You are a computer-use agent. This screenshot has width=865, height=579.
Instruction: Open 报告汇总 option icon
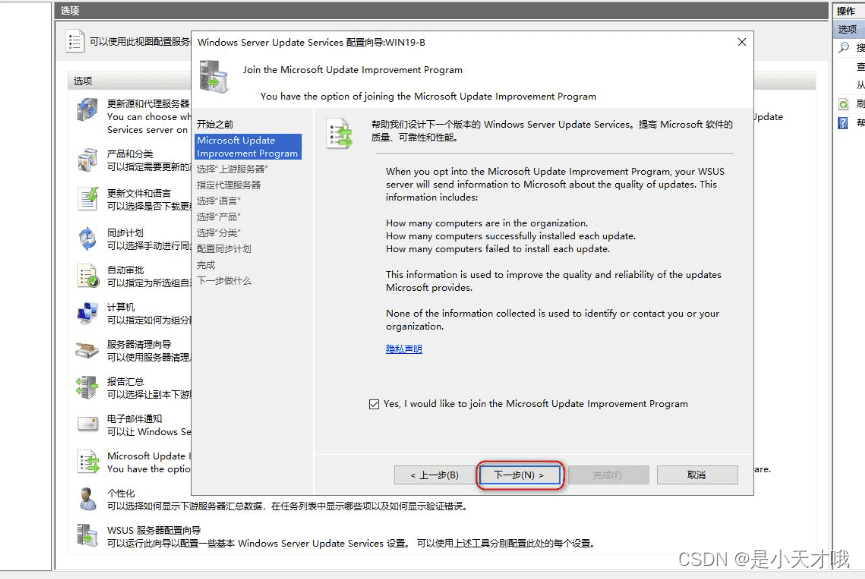pyautogui.click(x=87, y=387)
